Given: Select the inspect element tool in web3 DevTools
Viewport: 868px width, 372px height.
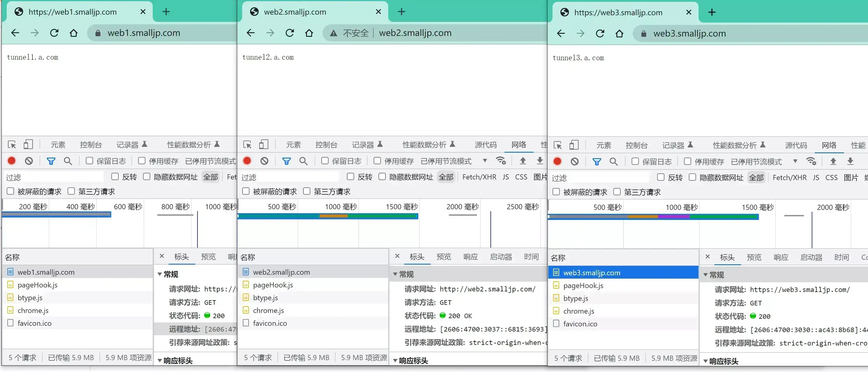Looking at the screenshot, I should pos(558,145).
